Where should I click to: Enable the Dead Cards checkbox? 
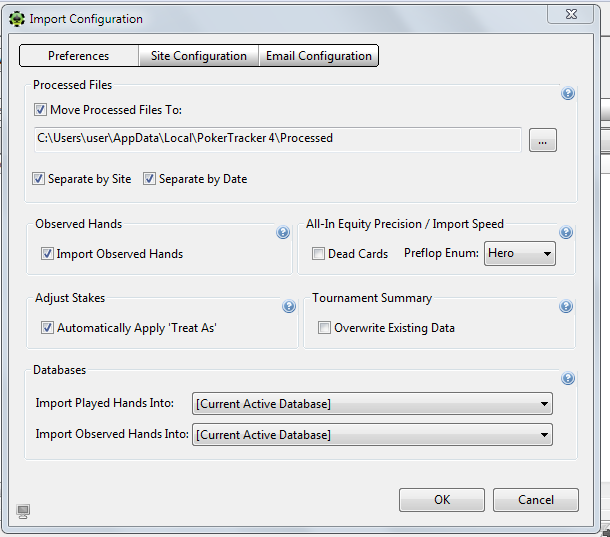[318, 254]
